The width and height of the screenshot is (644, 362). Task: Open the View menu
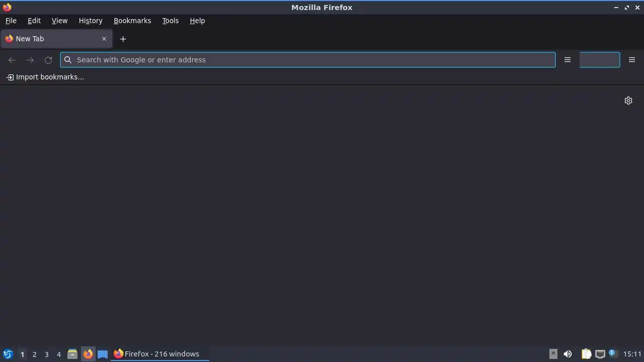pyautogui.click(x=59, y=21)
